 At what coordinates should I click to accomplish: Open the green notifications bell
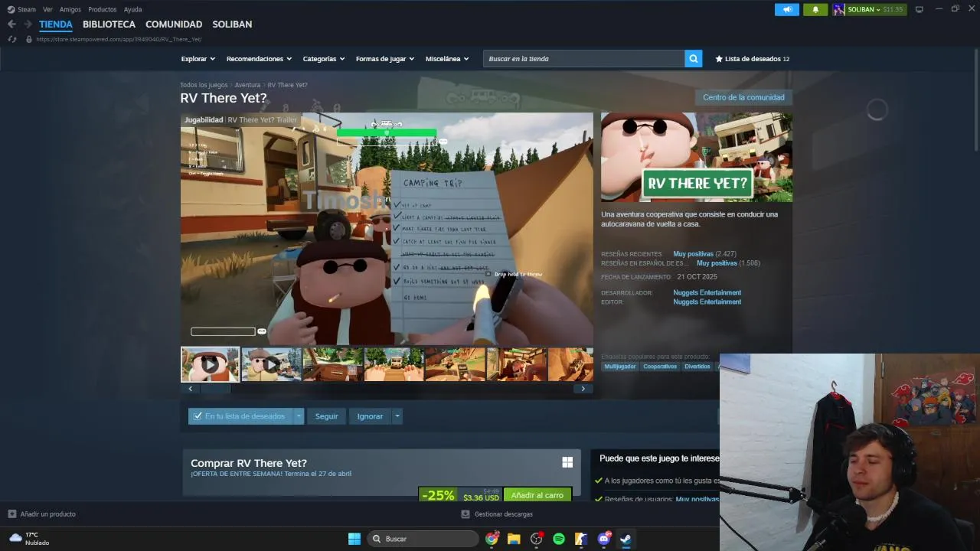(x=815, y=9)
